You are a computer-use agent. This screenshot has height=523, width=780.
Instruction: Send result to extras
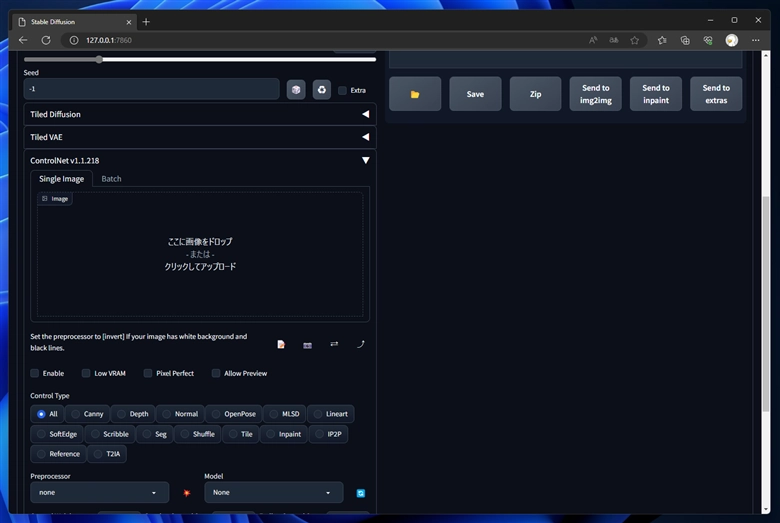(716, 94)
